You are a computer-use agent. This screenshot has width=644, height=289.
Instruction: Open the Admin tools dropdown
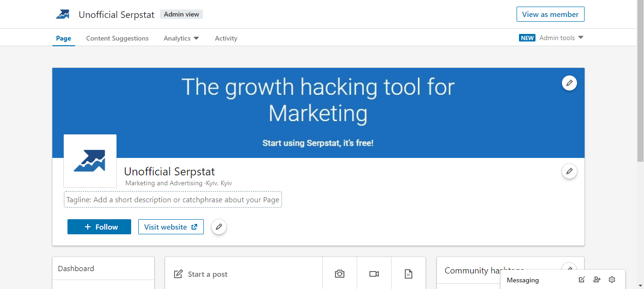click(561, 38)
